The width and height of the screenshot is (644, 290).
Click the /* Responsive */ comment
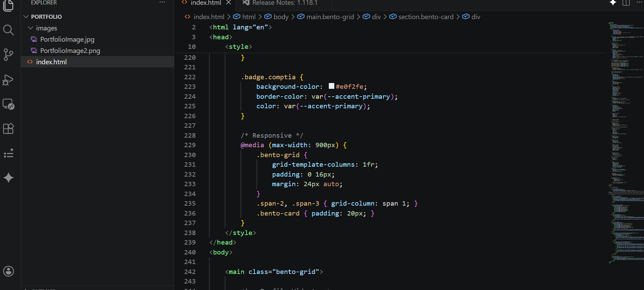pyautogui.click(x=272, y=136)
